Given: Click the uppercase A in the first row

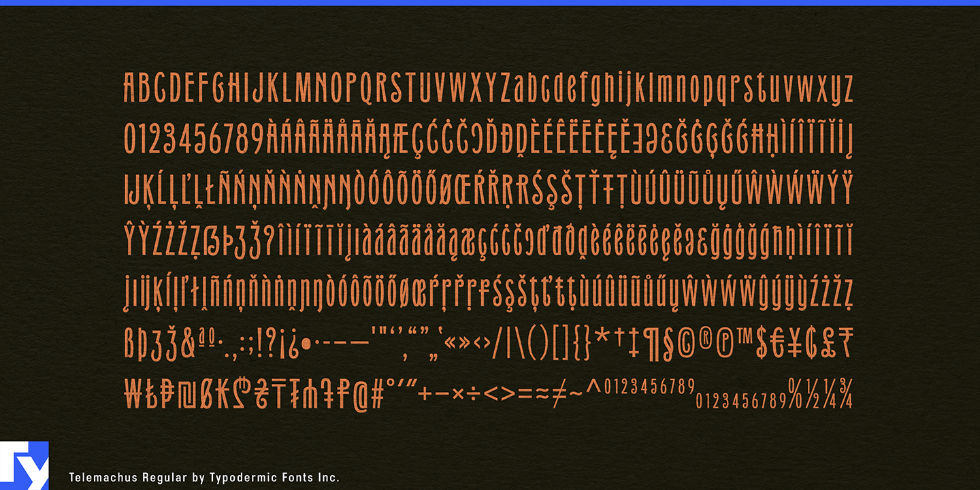Looking at the screenshot, I should tap(130, 89).
